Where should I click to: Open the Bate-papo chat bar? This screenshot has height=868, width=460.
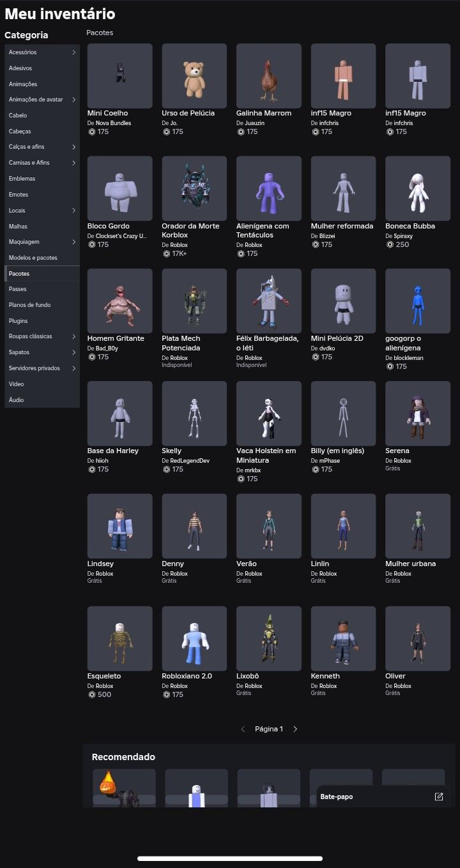pyautogui.click(x=384, y=797)
